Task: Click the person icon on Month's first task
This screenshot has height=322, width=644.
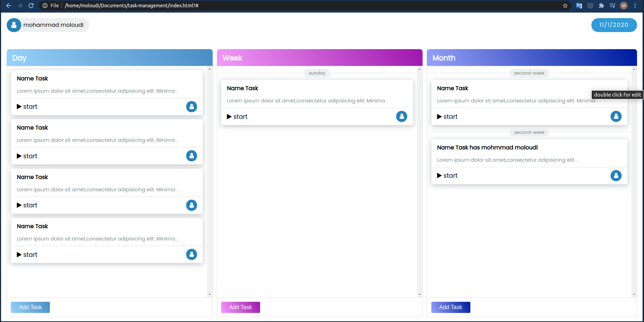Action: point(616,116)
